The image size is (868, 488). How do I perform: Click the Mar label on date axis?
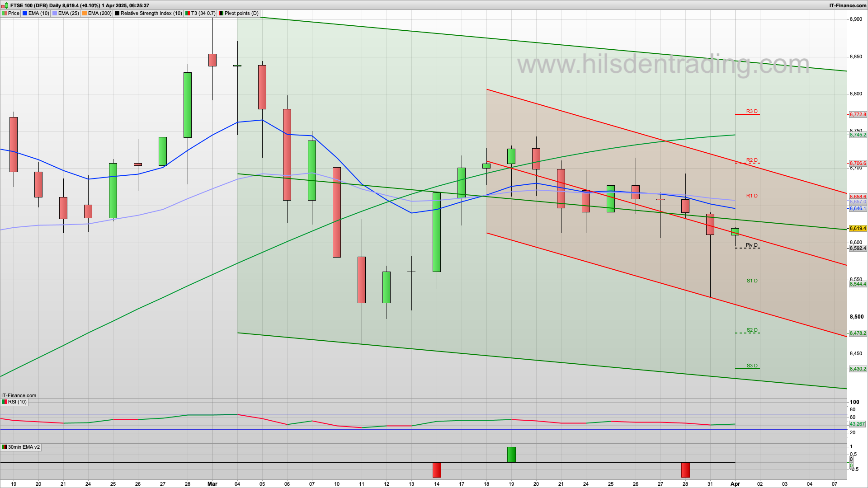point(212,483)
